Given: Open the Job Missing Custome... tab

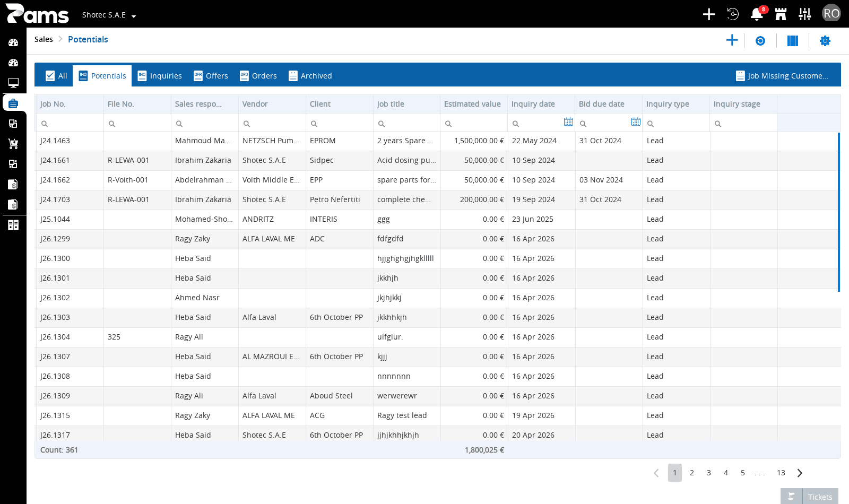Looking at the screenshot, I should coord(782,76).
